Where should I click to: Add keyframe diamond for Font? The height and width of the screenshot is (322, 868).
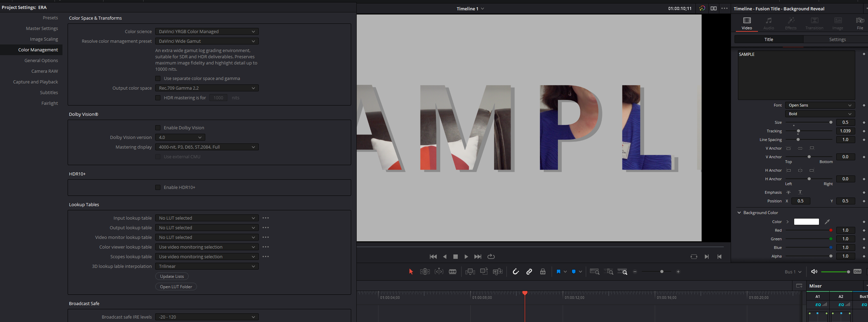point(864,105)
